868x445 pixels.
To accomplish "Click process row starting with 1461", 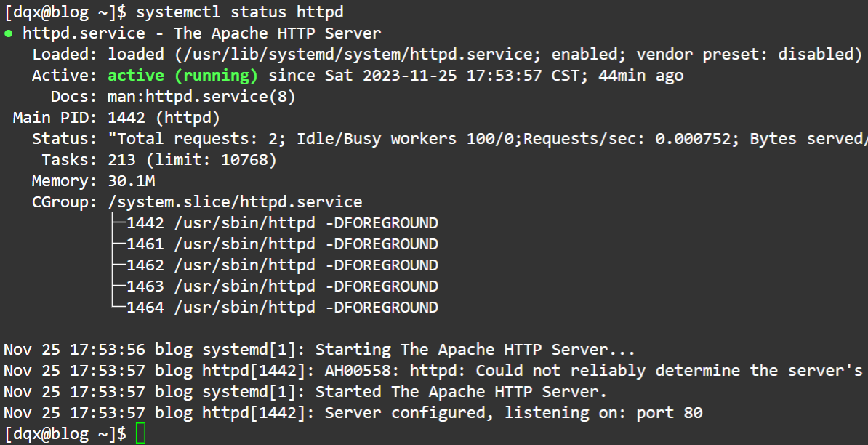I will click(x=282, y=244).
